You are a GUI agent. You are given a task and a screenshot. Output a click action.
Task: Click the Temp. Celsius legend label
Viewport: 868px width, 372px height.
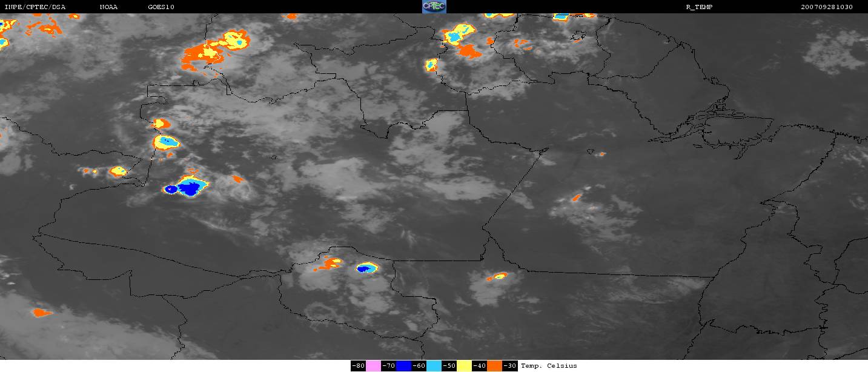[x=549, y=366]
